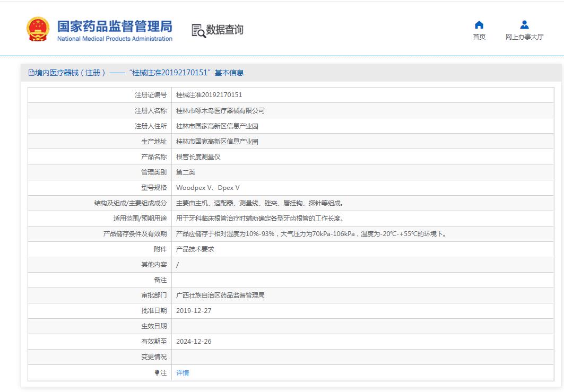This screenshot has height=392, width=564.
Task: Open 网上办事大厅 user icon
Action: (x=524, y=24)
